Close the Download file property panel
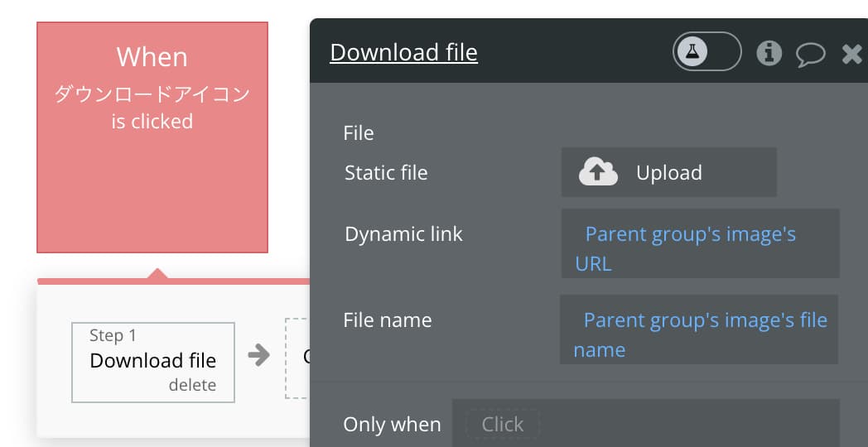 click(852, 54)
